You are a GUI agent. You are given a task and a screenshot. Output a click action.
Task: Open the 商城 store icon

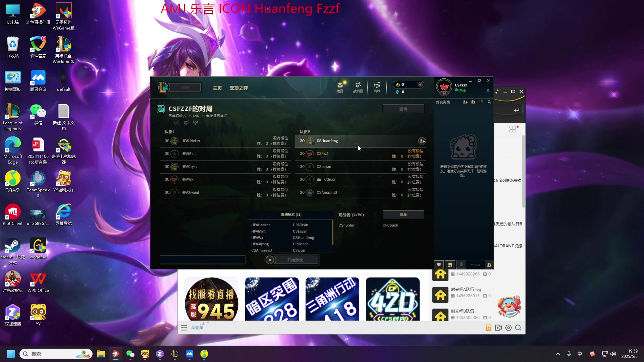[x=377, y=87]
